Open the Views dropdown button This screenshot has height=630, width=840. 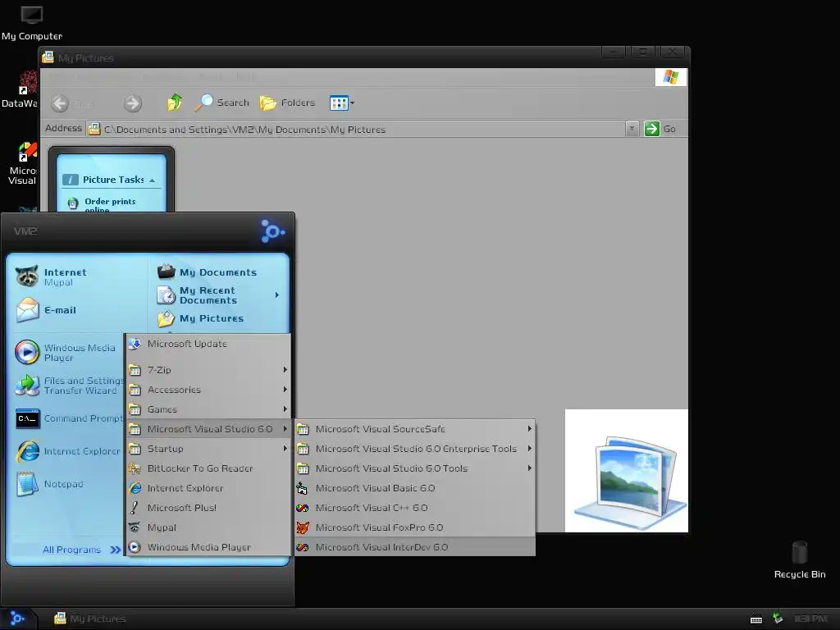coord(342,103)
